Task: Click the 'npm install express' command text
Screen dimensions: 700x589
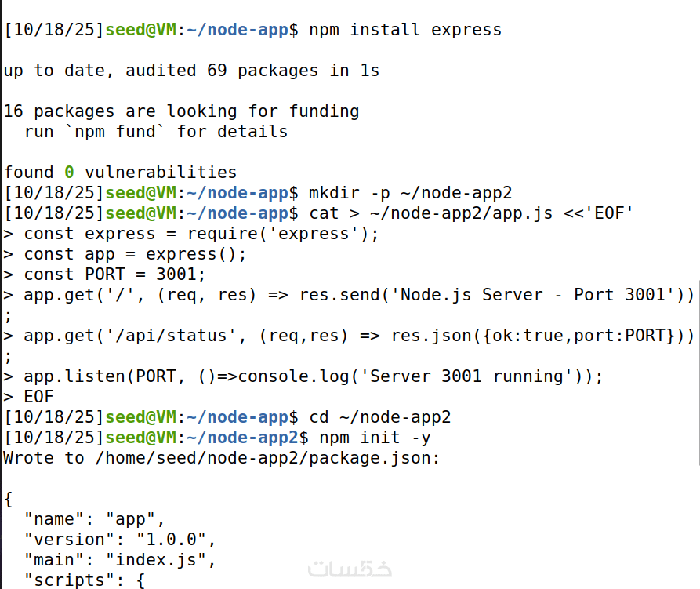Action: click(405, 30)
